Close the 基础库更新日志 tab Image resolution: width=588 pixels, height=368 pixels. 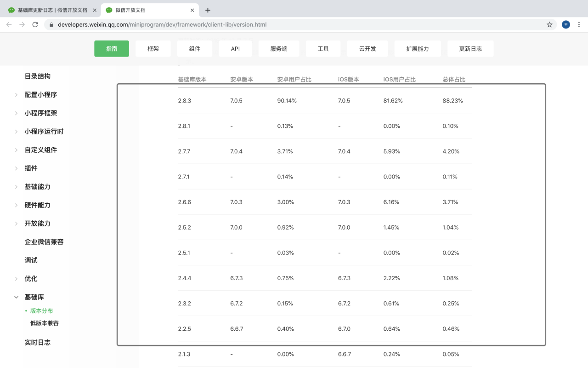[95, 10]
